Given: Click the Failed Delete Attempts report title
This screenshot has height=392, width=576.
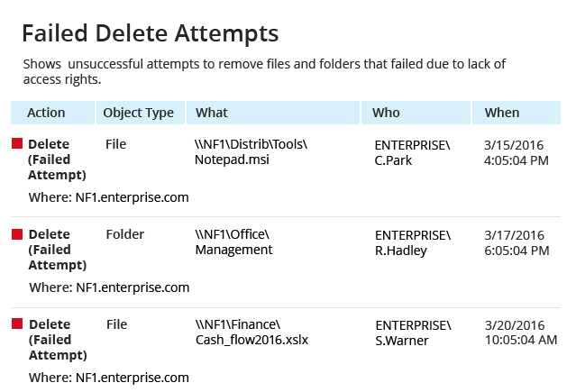Looking at the screenshot, I should 151,33.
